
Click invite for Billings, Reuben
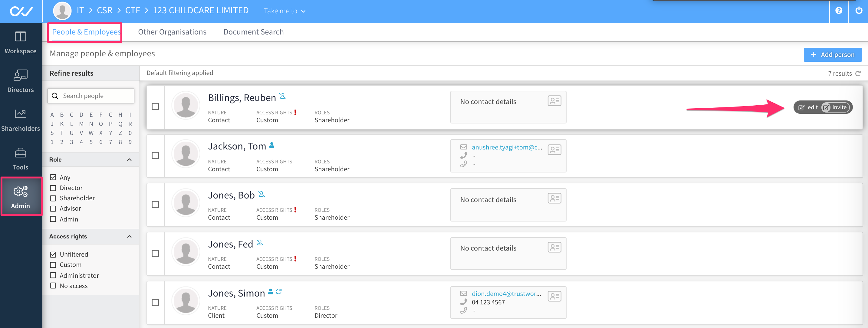(x=835, y=107)
